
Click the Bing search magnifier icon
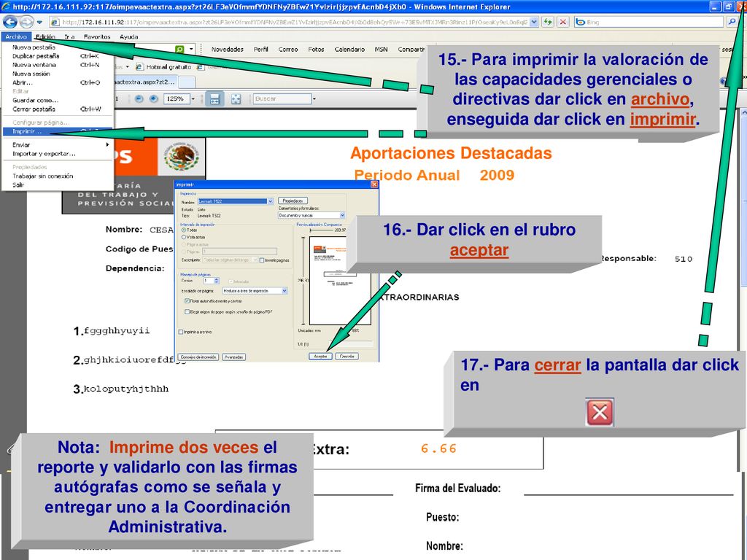[731, 22]
